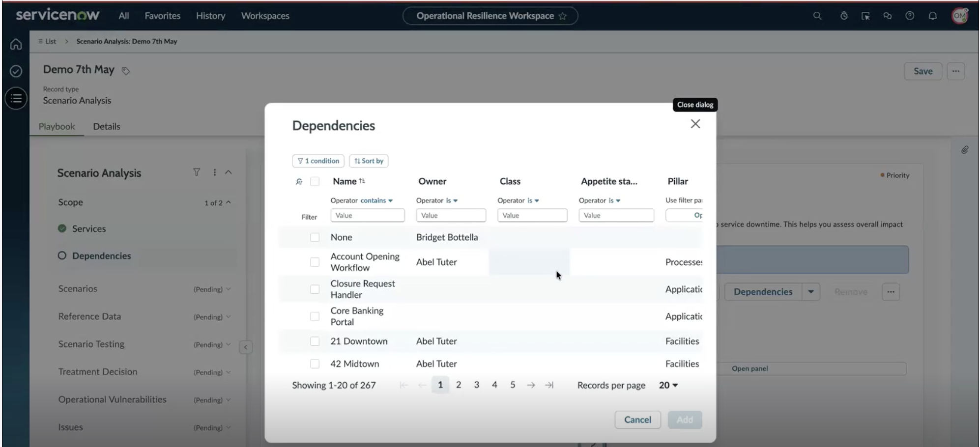Jump to last page arrow in pagination
The height and width of the screenshot is (447, 980).
(x=549, y=385)
